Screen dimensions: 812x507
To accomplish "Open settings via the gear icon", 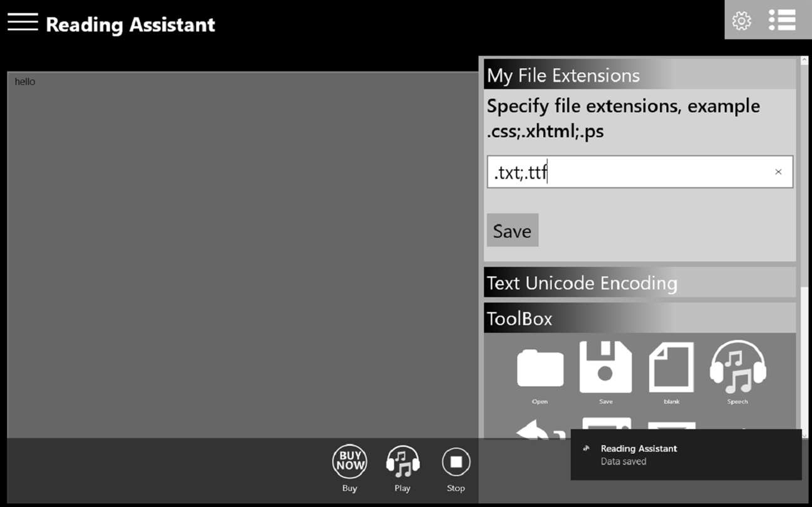I will (742, 21).
